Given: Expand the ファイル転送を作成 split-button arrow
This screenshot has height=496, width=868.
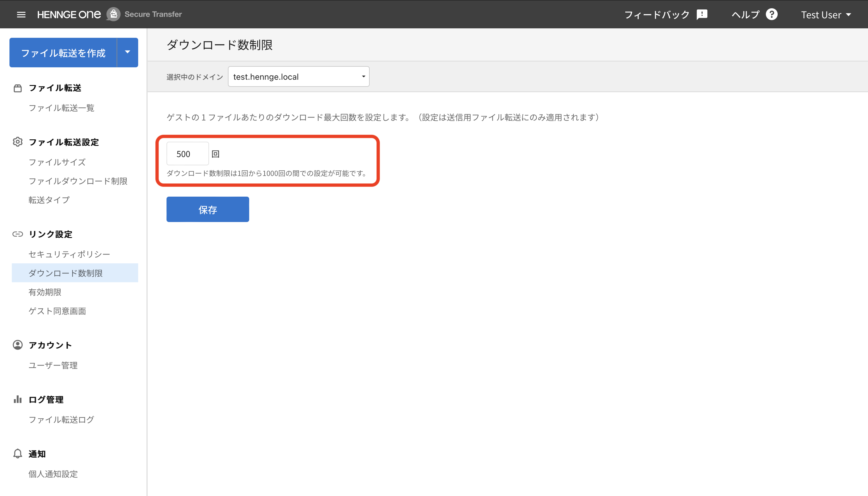Looking at the screenshot, I should [x=128, y=53].
